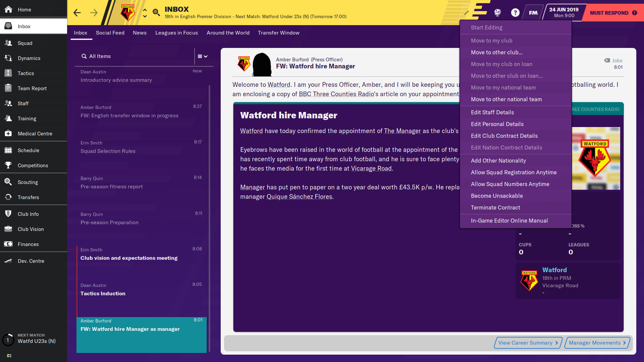
Task: Toggle 'Become Unsackable' option
Action: tap(497, 195)
